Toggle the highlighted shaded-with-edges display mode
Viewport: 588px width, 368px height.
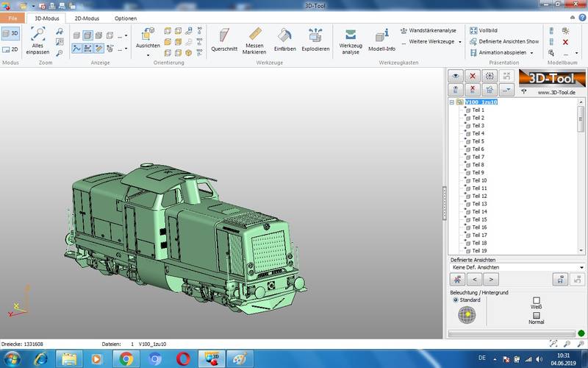tap(87, 35)
